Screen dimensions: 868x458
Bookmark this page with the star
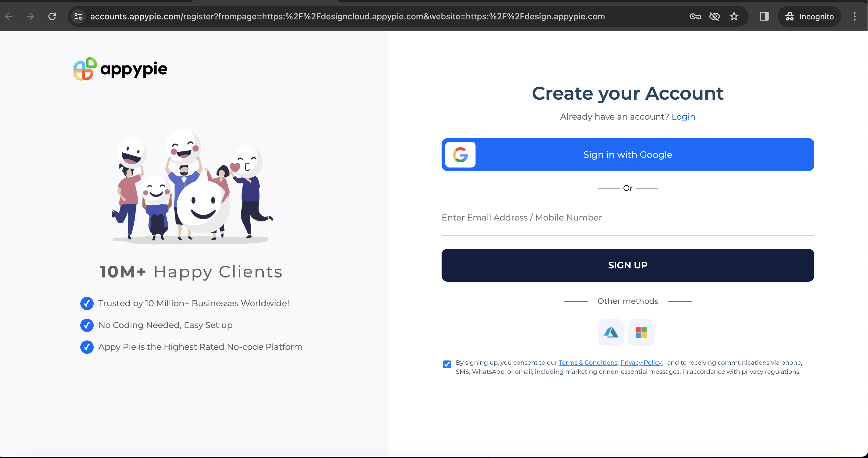pyautogui.click(x=734, y=16)
